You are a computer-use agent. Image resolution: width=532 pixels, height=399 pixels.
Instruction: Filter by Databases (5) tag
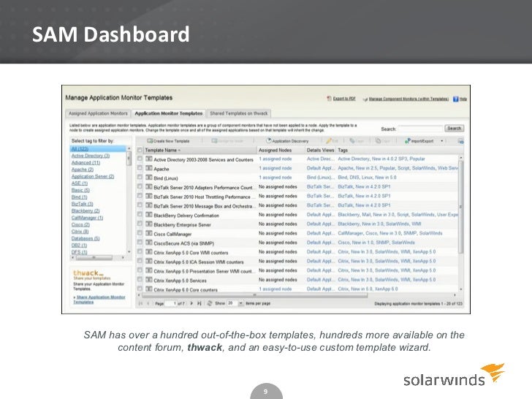pos(85,238)
